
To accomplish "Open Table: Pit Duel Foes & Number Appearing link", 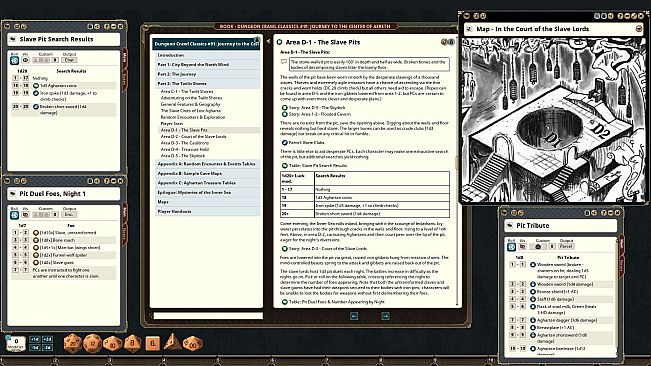I will pyautogui.click(x=285, y=302).
